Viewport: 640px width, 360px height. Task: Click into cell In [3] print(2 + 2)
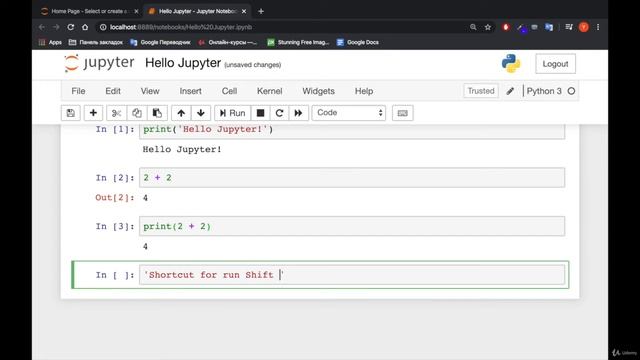coord(352,226)
